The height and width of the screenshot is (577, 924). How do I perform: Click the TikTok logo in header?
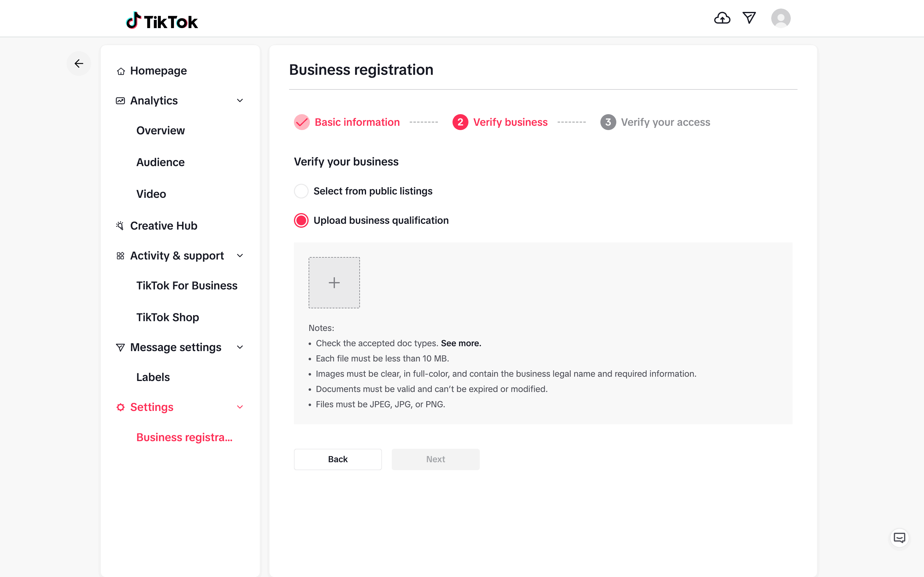(x=162, y=21)
